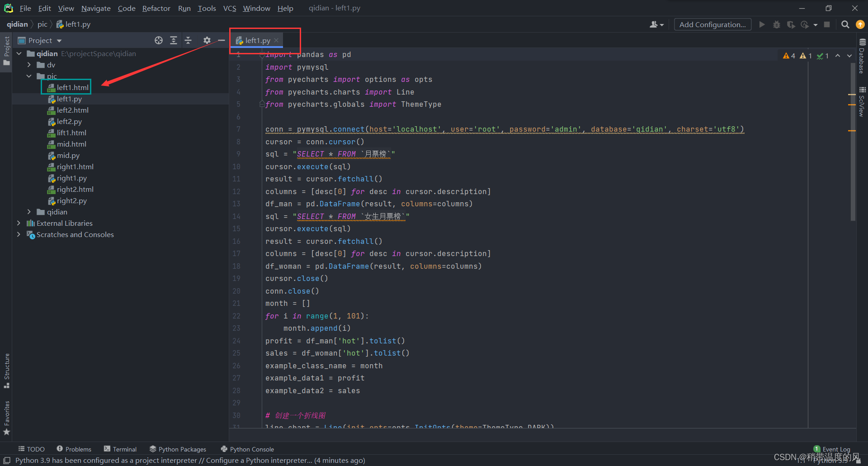868x466 pixels.
Task: Toggle the Favorites side tool window
Action: click(x=6, y=418)
